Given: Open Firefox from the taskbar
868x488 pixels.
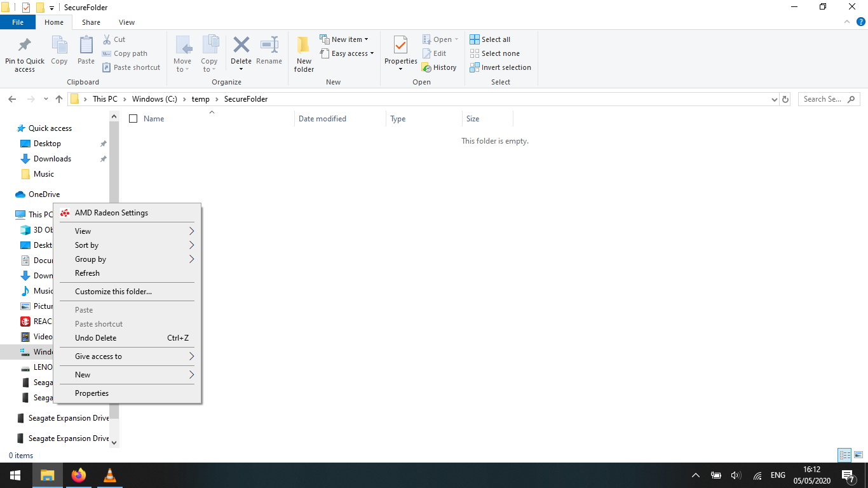Looking at the screenshot, I should click(79, 475).
